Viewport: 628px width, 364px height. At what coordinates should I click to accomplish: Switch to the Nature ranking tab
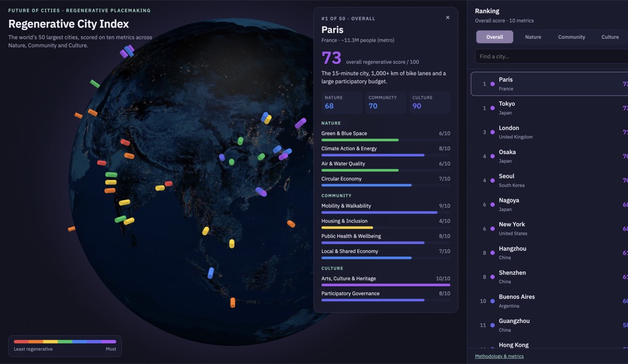(x=533, y=37)
